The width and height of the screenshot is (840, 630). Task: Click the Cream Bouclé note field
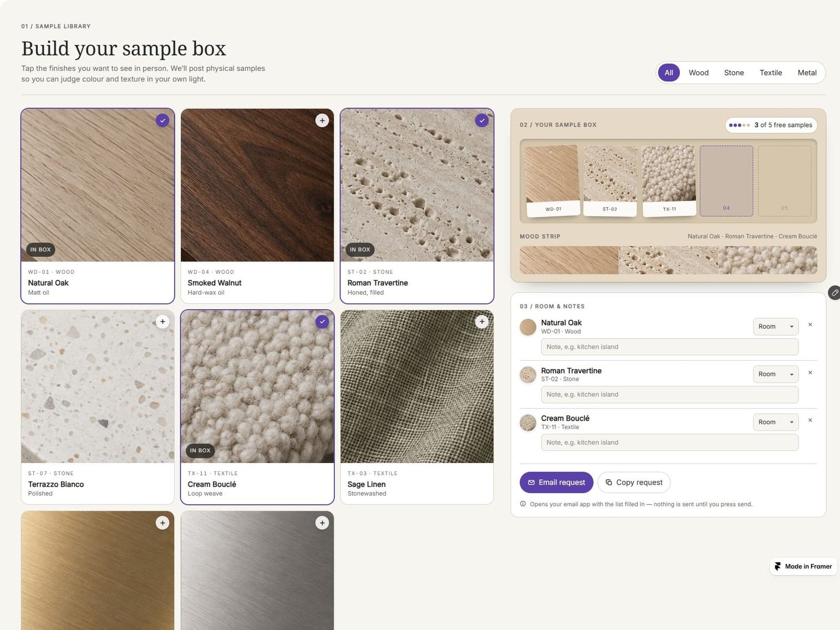point(669,443)
